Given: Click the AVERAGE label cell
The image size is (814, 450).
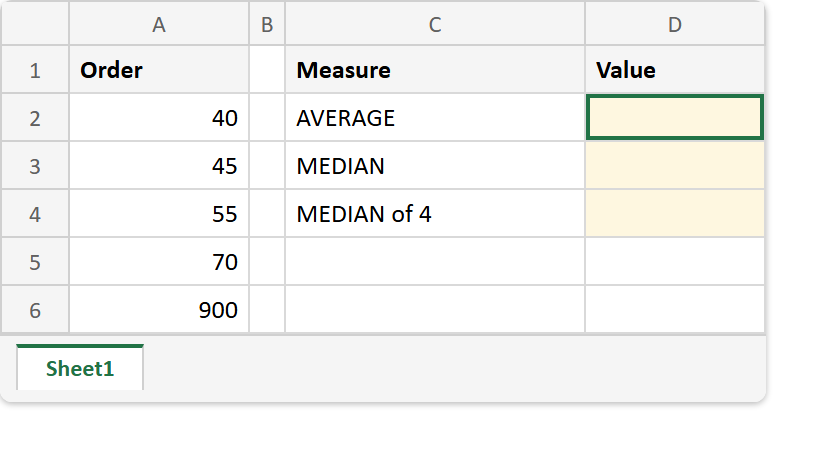Looking at the screenshot, I should coord(435,118).
